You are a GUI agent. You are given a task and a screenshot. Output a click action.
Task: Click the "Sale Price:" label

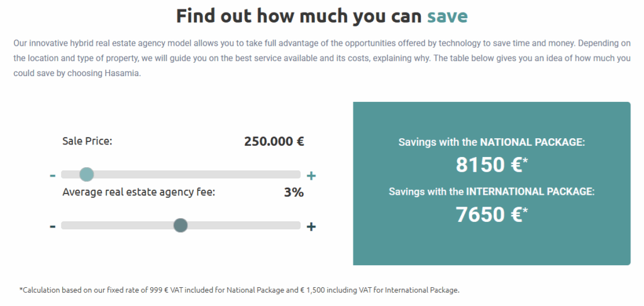[x=87, y=141]
